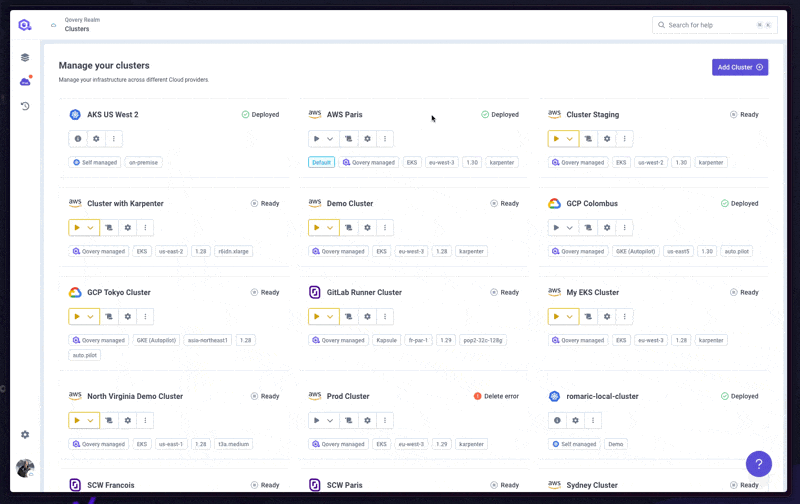
Task: Click the on-premise tag on AKS US West 2
Action: (143, 162)
